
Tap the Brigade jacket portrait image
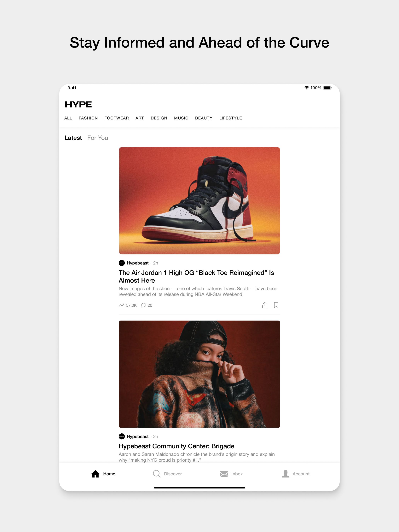199,374
